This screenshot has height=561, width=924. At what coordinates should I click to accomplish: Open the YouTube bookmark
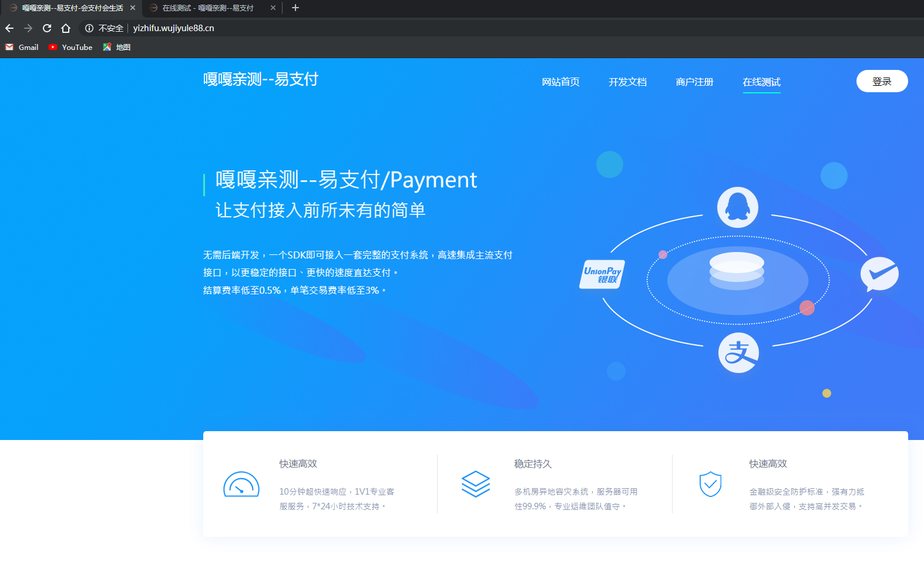click(x=70, y=47)
